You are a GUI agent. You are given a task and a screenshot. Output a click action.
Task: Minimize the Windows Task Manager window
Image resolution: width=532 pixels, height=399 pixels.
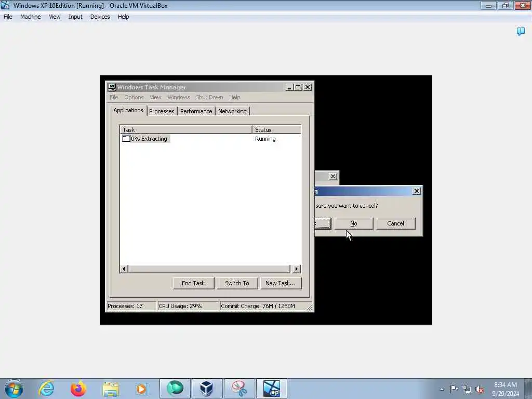click(x=289, y=87)
